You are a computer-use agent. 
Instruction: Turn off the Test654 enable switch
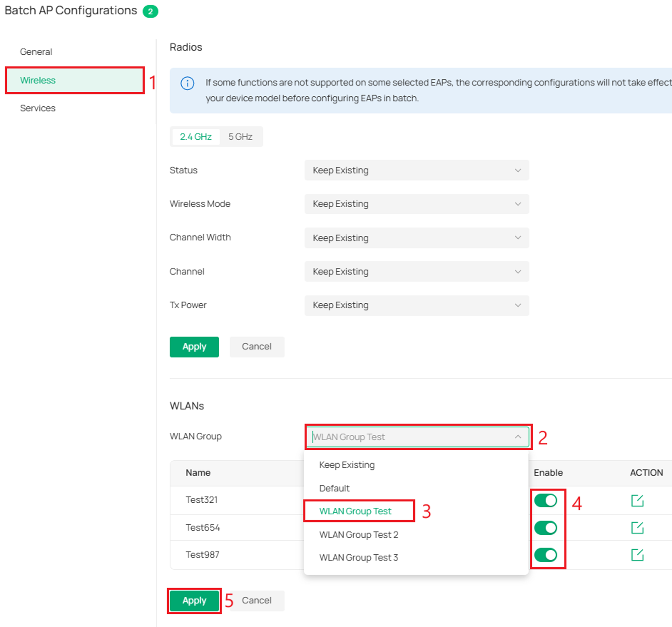[546, 528]
